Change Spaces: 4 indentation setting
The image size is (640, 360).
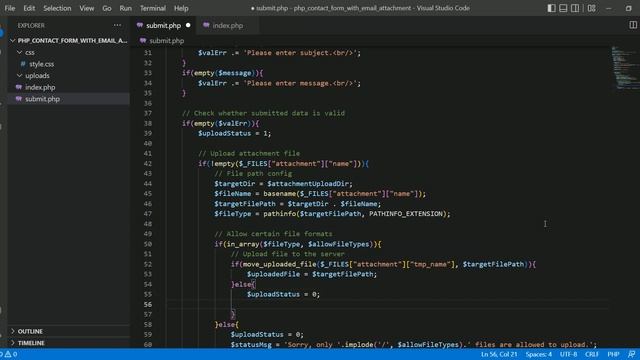[x=538, y=354]
